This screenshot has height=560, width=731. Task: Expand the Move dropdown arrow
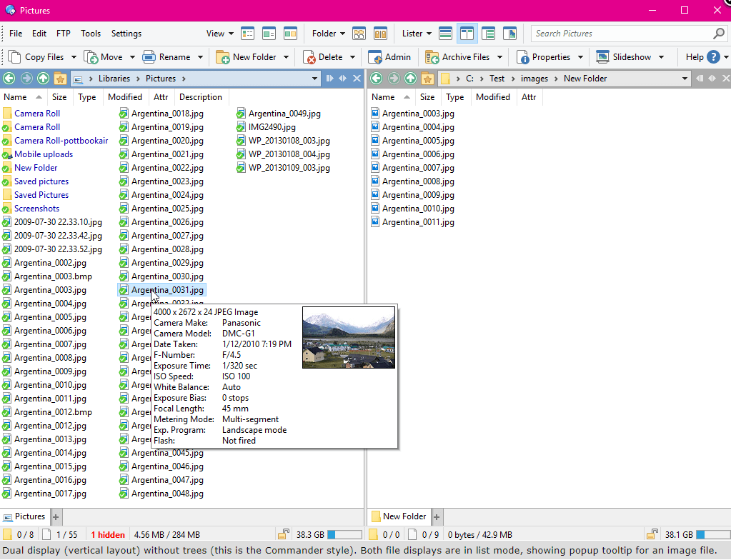132,57
